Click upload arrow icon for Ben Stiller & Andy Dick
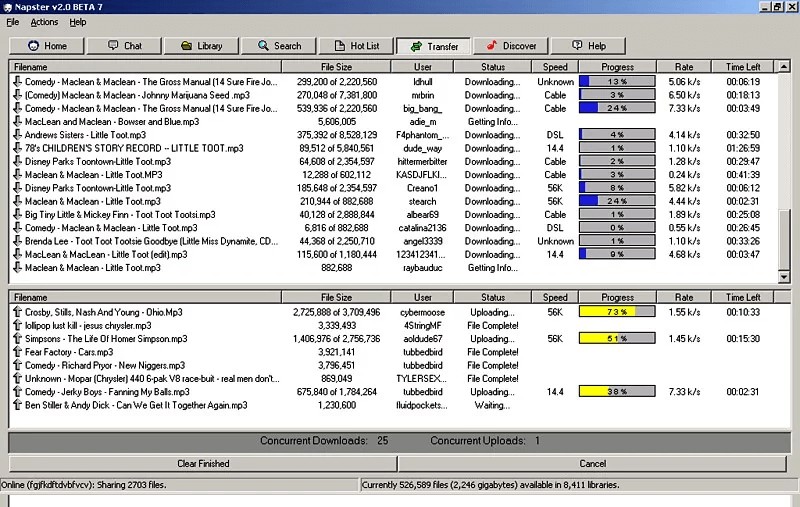This screenshot has height=507, width=800. click(x=17, y=404)
